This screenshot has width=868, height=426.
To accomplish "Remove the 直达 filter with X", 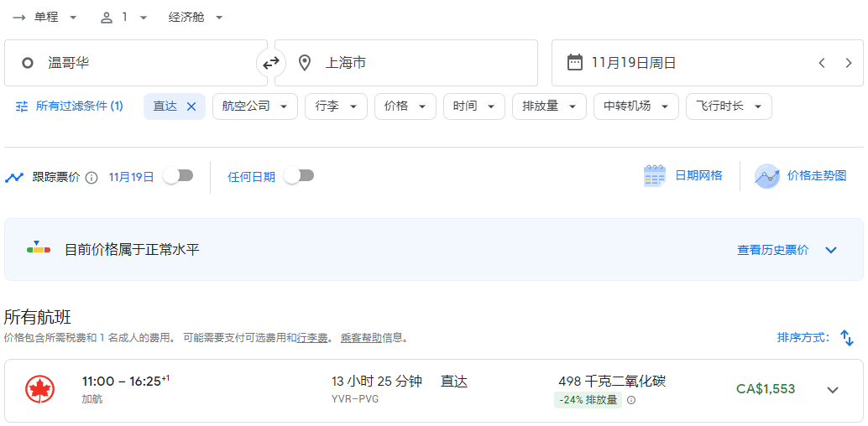I will tap(191, 106).
